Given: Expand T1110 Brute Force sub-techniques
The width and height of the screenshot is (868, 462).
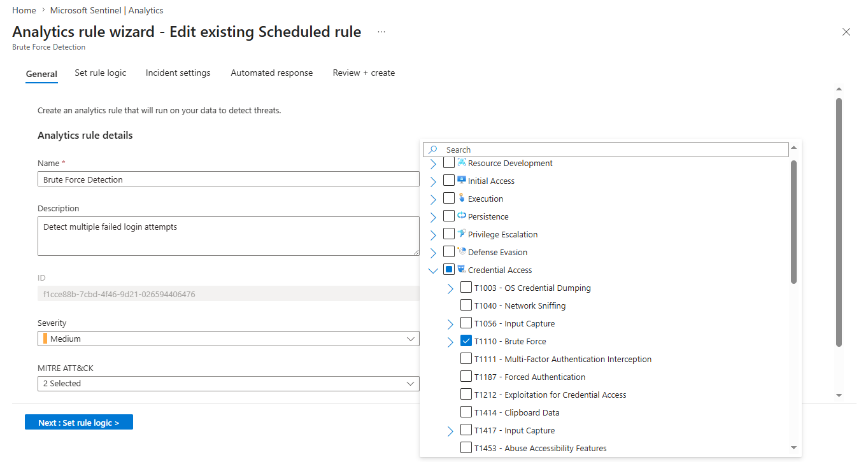Looking at the screenshot, I should tap(450, 342).
